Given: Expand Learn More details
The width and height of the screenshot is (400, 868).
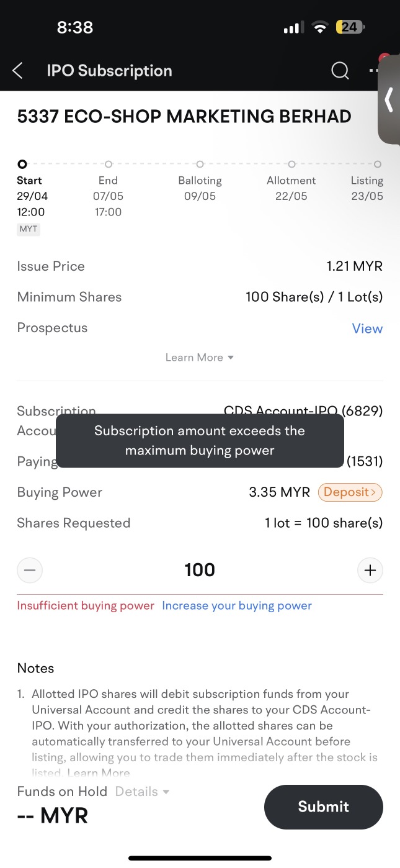Looking at the screenshot, I should [x=199, y=358].
